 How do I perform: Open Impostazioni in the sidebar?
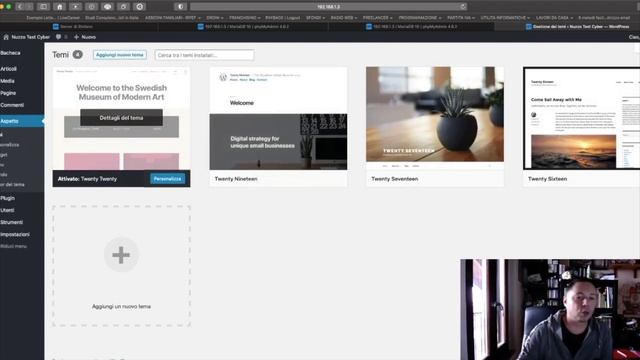15,234
